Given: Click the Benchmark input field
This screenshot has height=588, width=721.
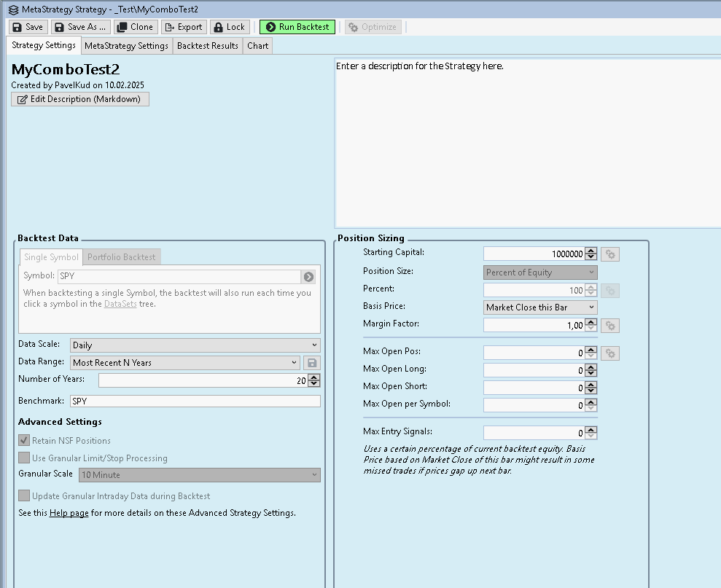Looking at the screenshot, I should tap(195, 401).
